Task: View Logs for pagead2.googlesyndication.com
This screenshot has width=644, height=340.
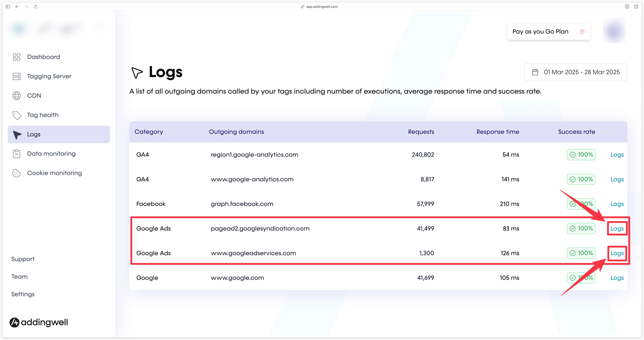Action: click(x=617, y=229)
